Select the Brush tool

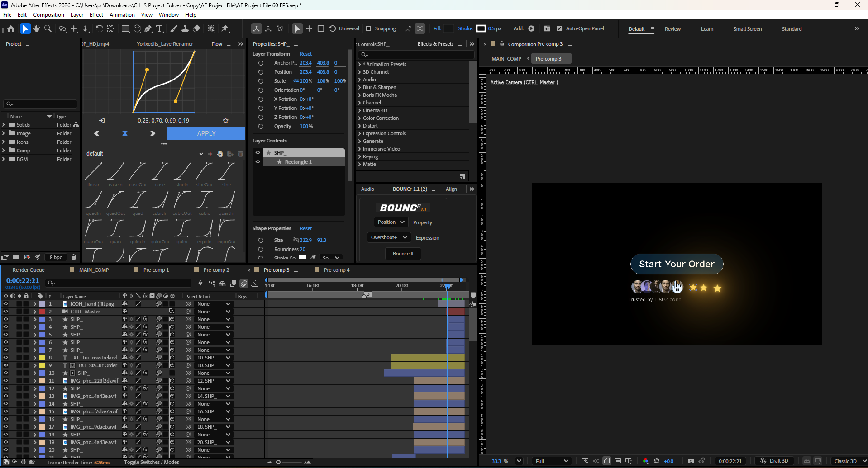coord(174,28)
